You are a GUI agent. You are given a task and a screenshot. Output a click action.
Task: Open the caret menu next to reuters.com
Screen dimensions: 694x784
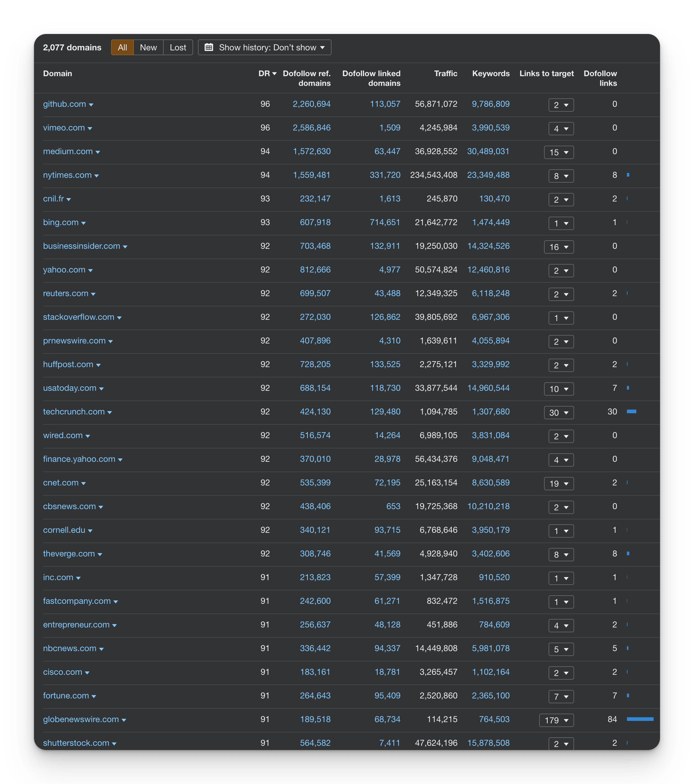[x=93, y=294]
